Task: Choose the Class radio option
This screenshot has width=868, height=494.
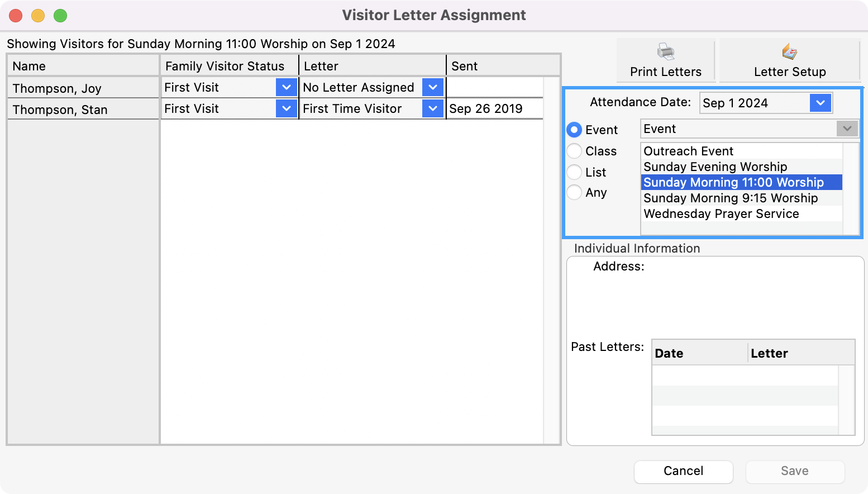Action: click(x=574, y=151)
